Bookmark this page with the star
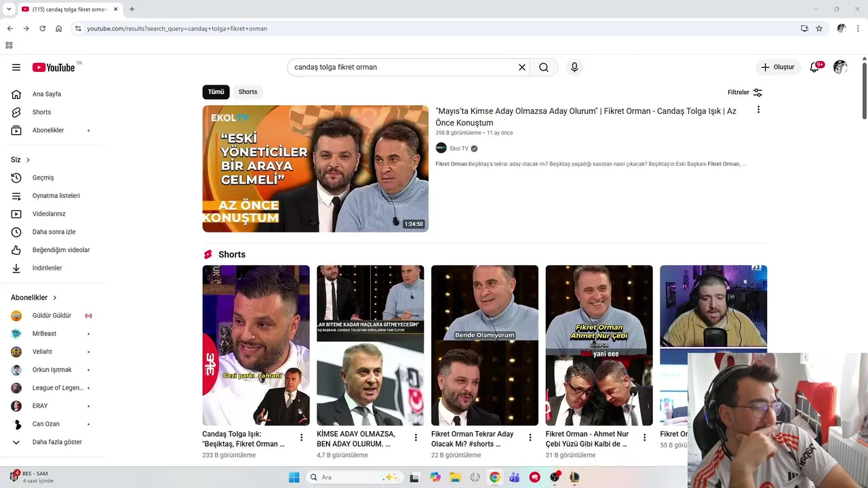 click(819, 28)
